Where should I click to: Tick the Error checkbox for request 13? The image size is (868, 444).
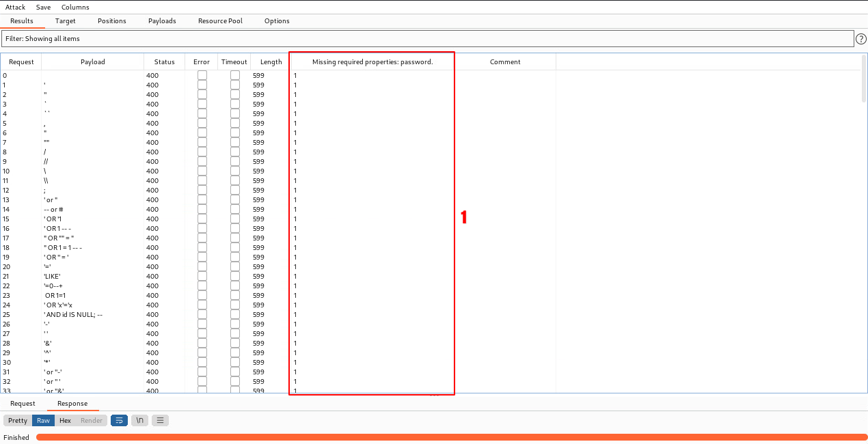pyautogui.click(x=202, y=200)
